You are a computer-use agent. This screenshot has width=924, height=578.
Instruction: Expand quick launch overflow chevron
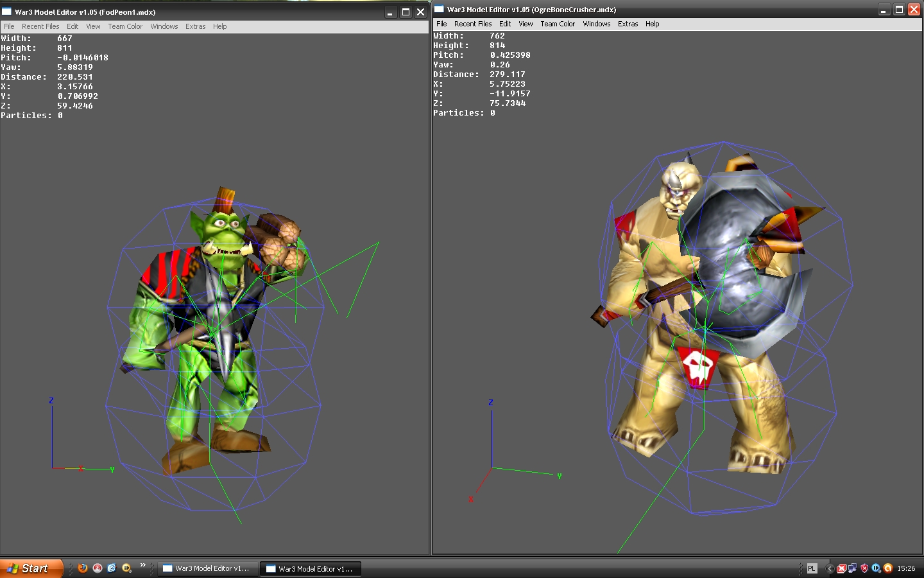click(142, 565)
